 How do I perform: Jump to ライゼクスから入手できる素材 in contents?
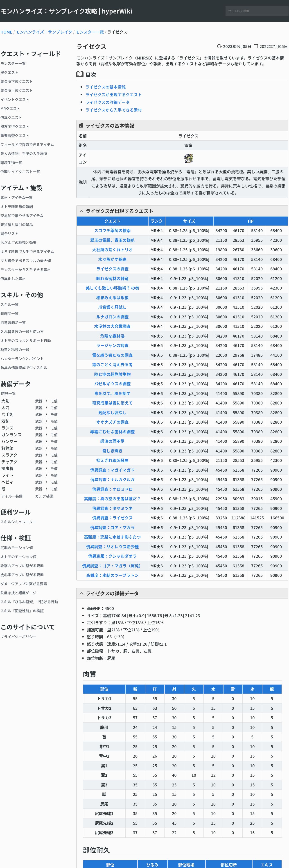click(113, 110)
